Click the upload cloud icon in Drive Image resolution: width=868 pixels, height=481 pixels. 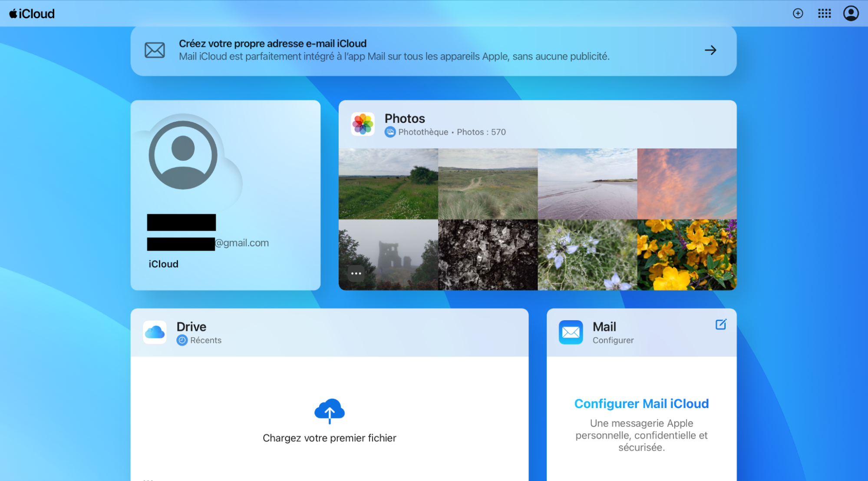click(329, 411)
